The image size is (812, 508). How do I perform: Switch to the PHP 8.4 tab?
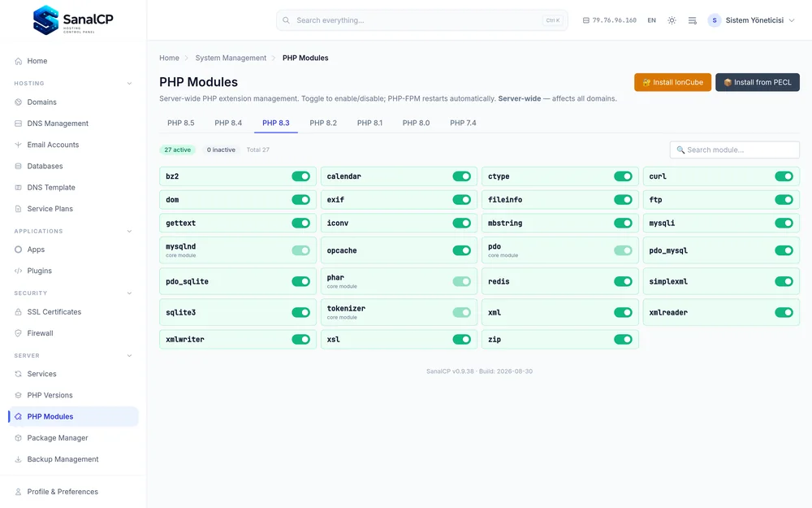pyautogui.click(x=228, y=123)
